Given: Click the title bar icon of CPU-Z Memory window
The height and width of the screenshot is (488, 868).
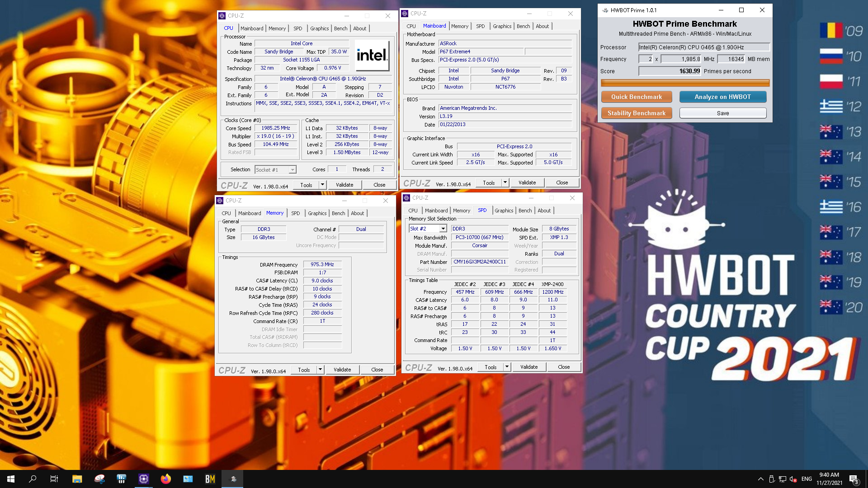Looking at the screenshot, I should pyautogui.click(x=220, y=201).
